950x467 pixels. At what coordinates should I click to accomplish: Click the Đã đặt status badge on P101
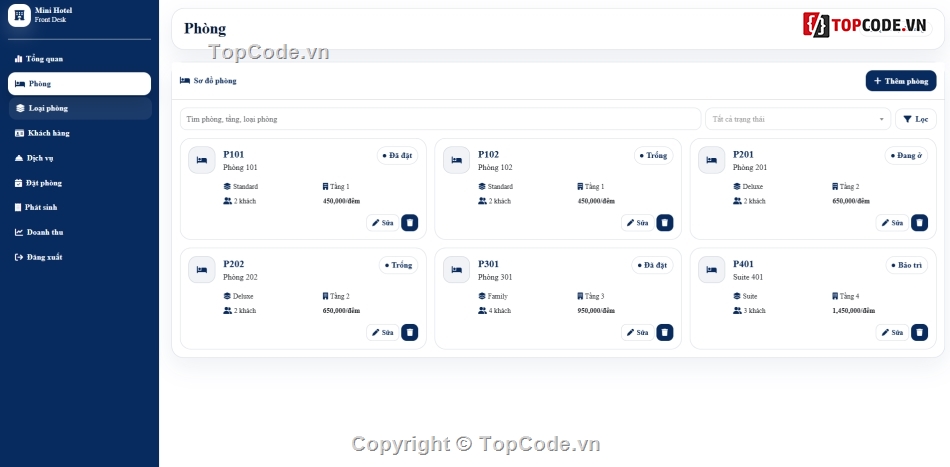(x=397, y=156)
